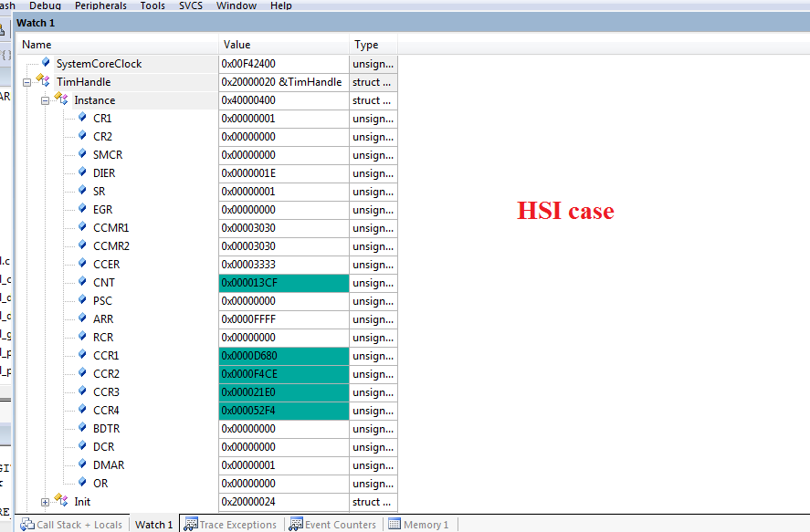Click the CCR1 value 0x0000D680
This screenshot has width=810, height=532.
[x=284, y=356]
